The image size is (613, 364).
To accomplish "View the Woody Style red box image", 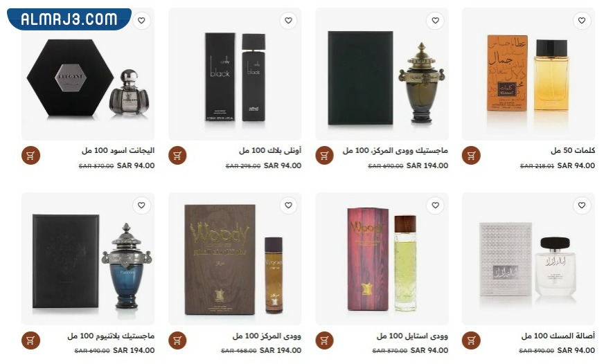I will coord(382,260).
